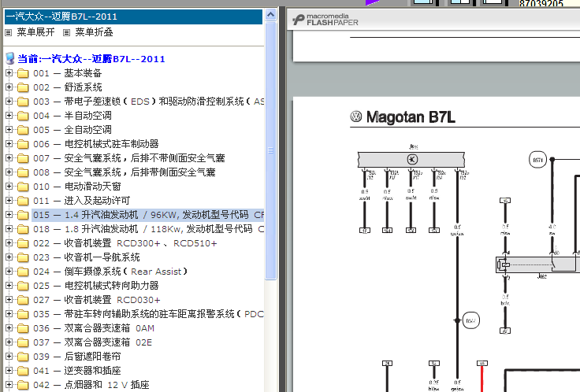Expand the 001 基本装备 folder node

coord(9,72)
